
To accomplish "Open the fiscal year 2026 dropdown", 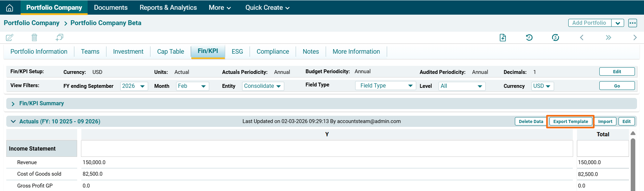I will click(x=134, y=86).
